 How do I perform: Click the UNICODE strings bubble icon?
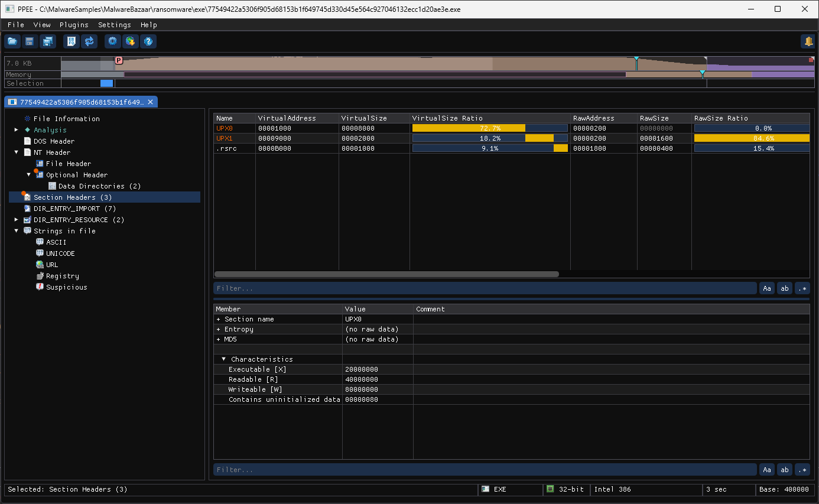coord(40,253)
